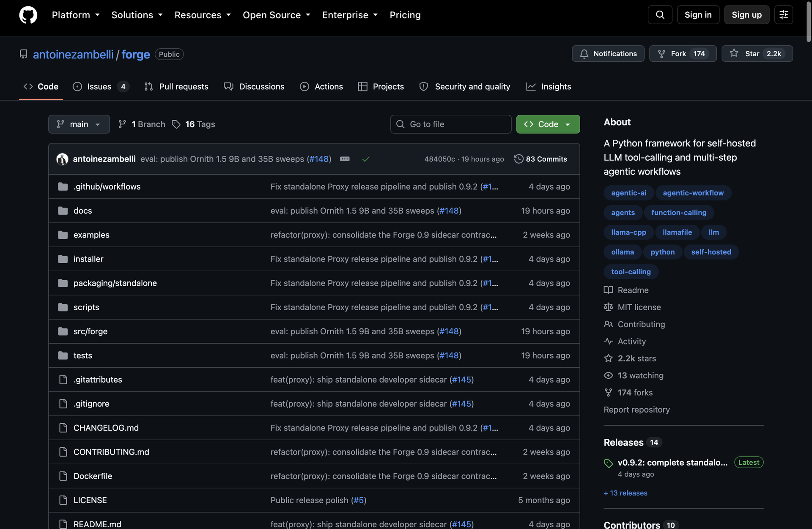Click the tag icon next to 16 Tags

[x=176, y=124]
